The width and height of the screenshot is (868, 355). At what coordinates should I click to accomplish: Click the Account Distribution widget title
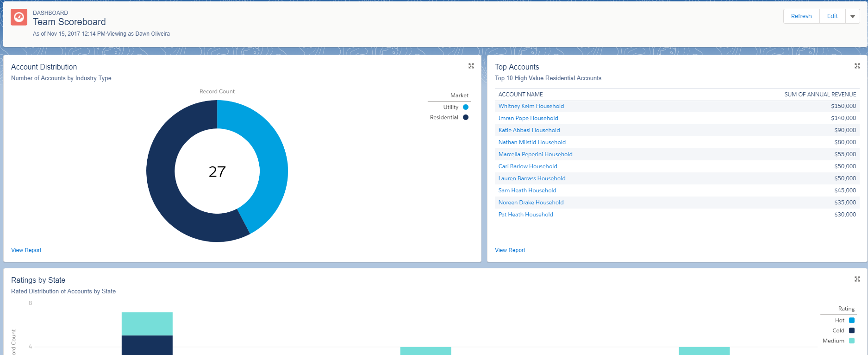point(44,67)
